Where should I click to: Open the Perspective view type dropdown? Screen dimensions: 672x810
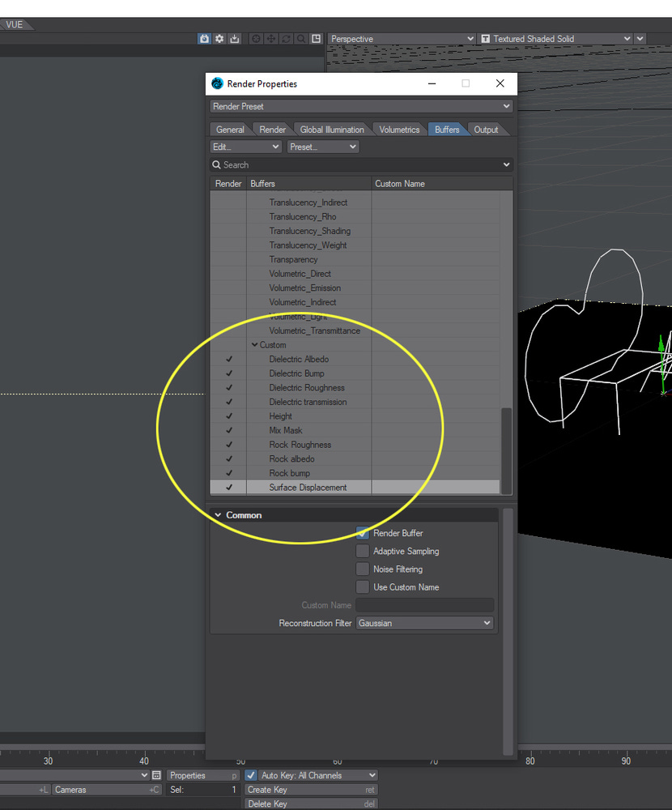tap(402, 39)
